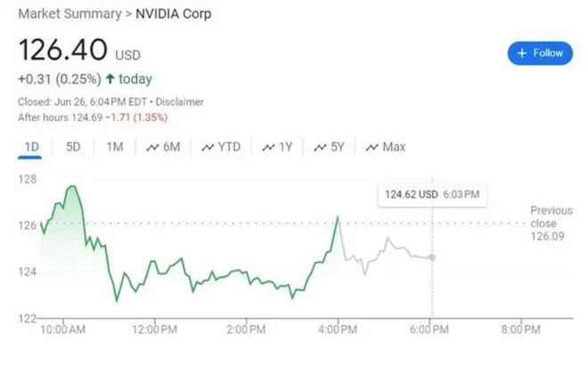Switch to the 5D time range tab

73,147
